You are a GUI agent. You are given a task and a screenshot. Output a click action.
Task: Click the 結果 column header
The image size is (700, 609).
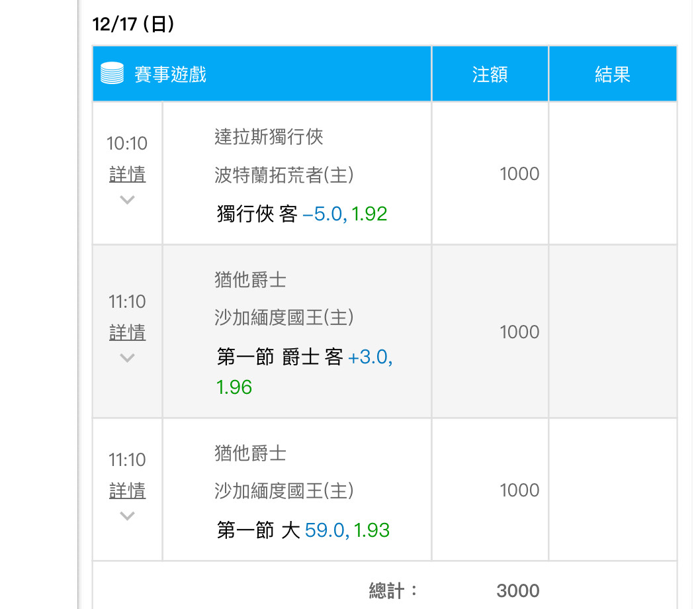pyautogui.click(x=613, y=74)
